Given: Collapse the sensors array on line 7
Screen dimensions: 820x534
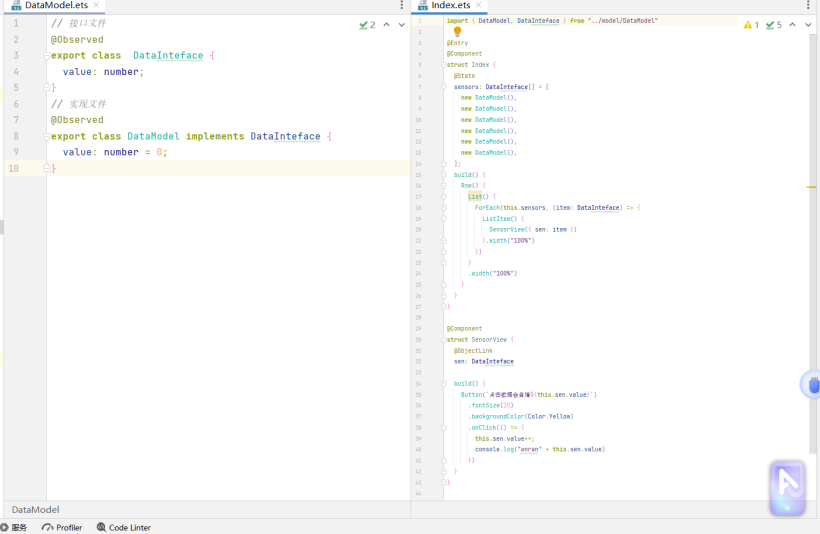Looking at the screenshot, I should [x=443, y=87].
